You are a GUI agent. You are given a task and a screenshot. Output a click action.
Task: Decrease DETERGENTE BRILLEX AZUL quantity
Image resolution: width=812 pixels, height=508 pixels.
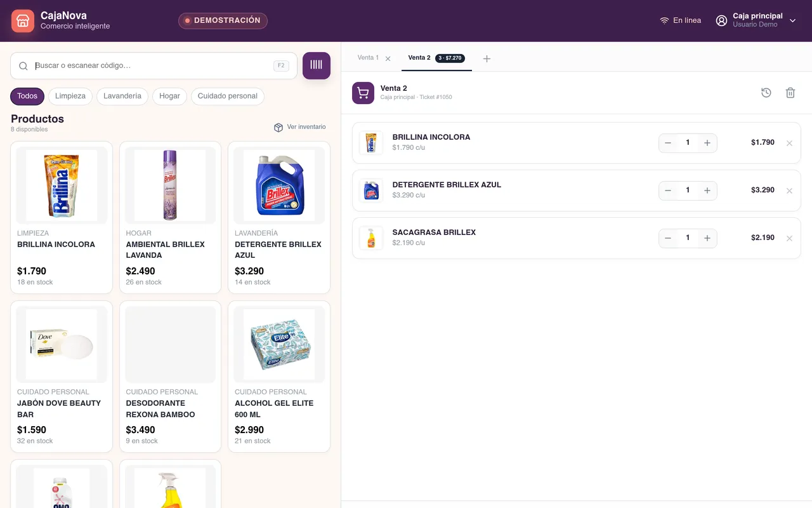(x=668, y=190)
